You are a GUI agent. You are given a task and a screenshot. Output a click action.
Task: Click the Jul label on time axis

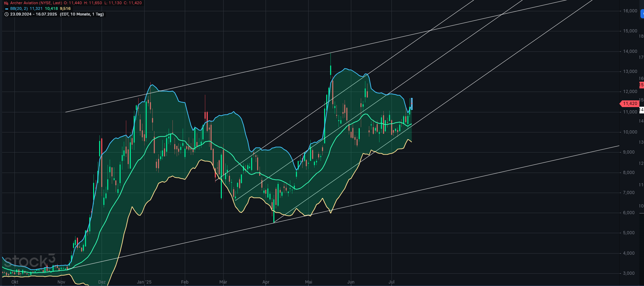tap(391, 282)
